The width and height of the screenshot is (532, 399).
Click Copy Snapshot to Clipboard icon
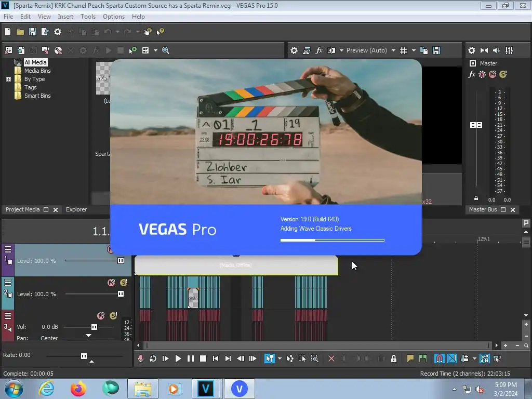(x=424, y=50)
